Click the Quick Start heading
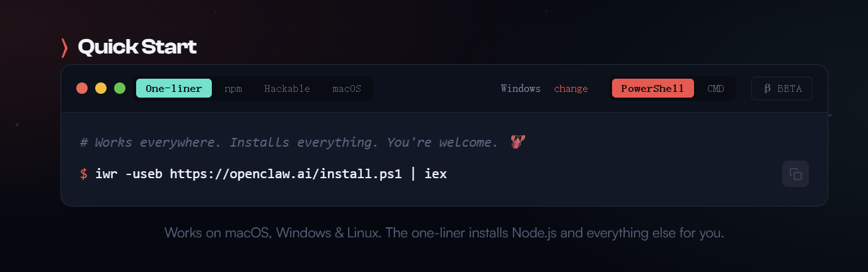Image resolution: width=868 pixels, height=272 pixels. pos(137,47)
